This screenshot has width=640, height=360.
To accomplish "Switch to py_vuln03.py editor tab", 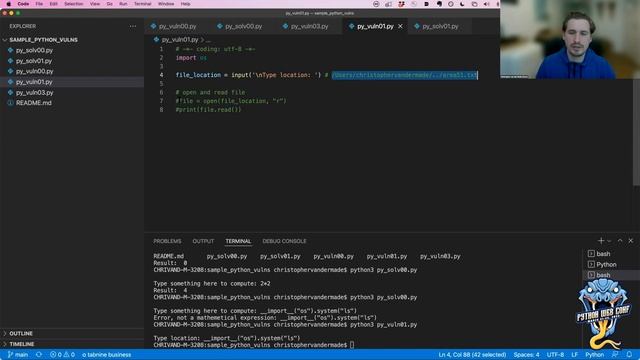I will [309, 26].
